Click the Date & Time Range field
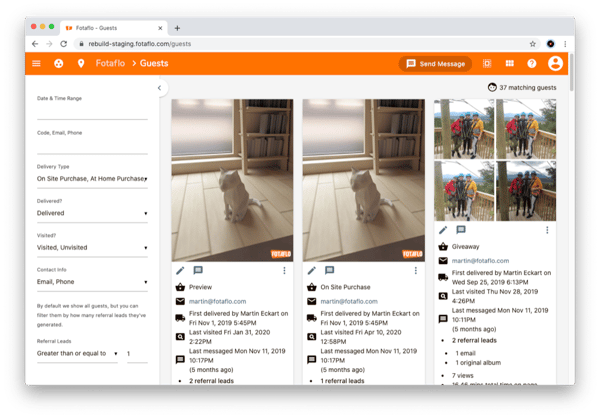Viewport: 600px width, 418px height. tap(92, 111)
